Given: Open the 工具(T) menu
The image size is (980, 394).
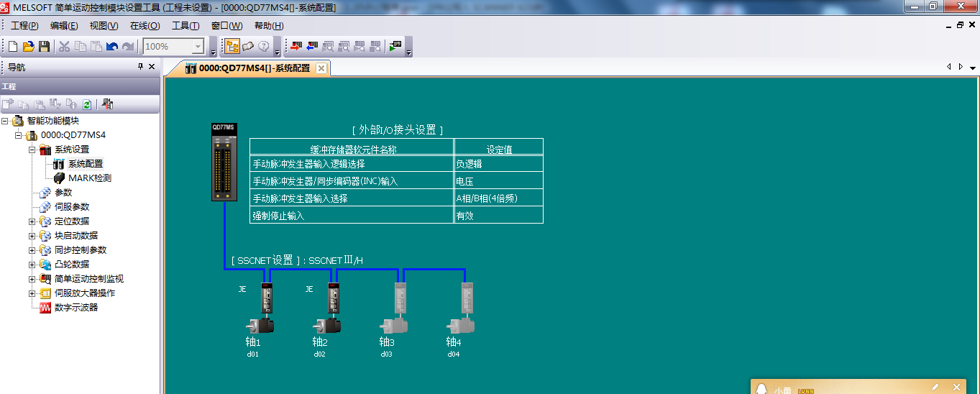Looking at the screenshot, I should [x=186, y=26].
